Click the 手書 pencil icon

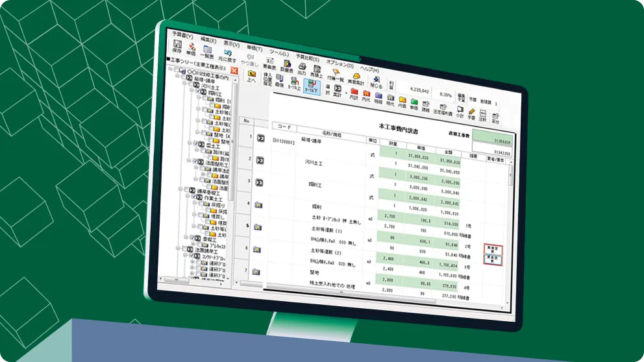pos(471,111)
